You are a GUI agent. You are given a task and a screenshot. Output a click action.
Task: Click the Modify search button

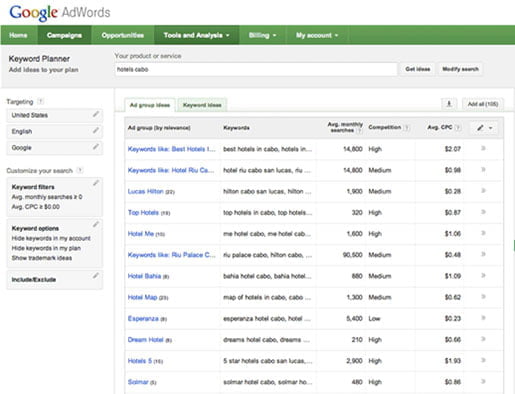(460, 69)
